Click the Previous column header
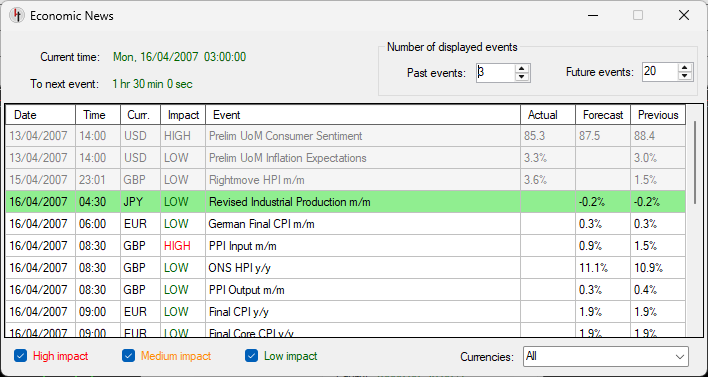Screen dimensions: 708x377 tap(658, 115)
